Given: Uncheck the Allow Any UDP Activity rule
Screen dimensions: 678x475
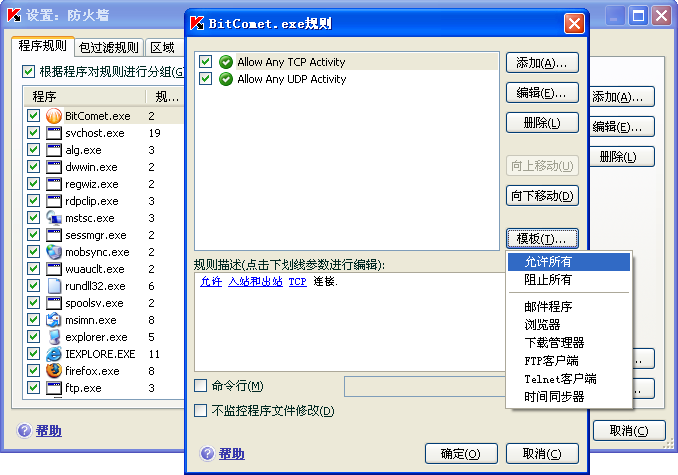Looking at the screenshot, I should pos(205,79).
